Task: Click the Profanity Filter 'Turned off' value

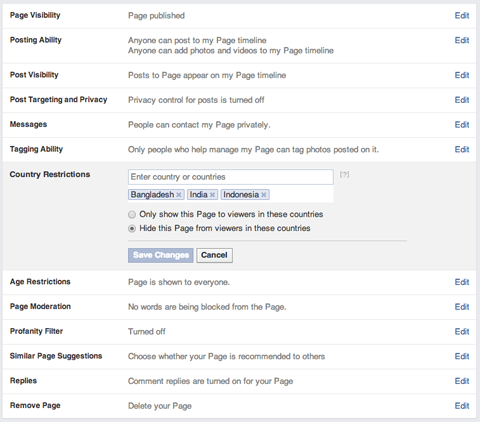Action: coord(147,332)
